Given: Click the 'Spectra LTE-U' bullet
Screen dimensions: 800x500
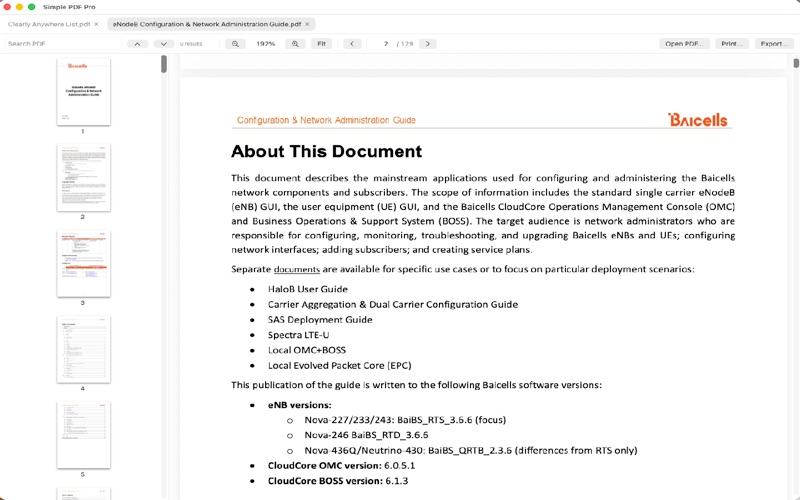Looking at the screenshot, I should point(298,335).
